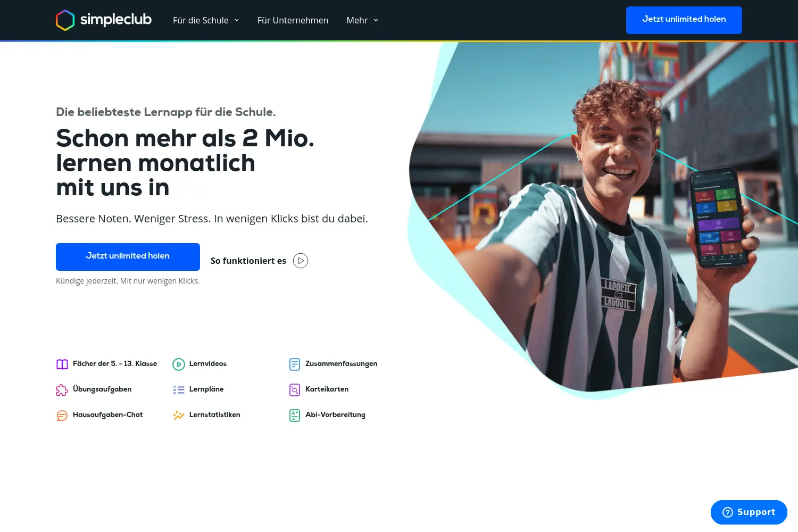
Task: Click the chat bubble icon beside Hausaufgaben-Chat
Action: coord(62,415)
